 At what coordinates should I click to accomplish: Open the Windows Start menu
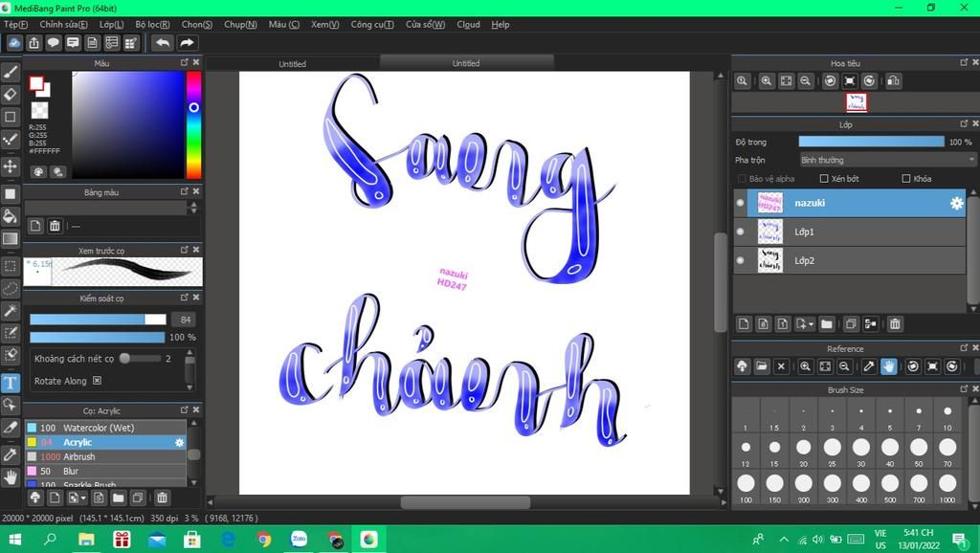pyautogui.click(x=14, y=540)
